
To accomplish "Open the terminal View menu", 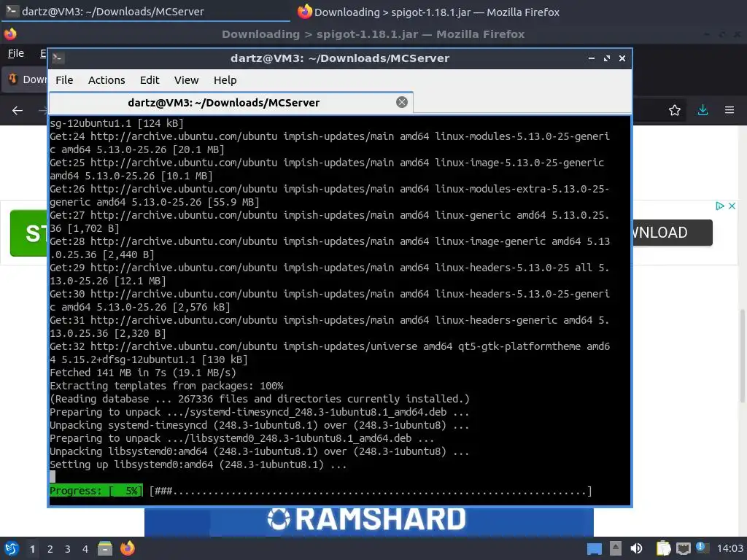I will pos(186,80).
